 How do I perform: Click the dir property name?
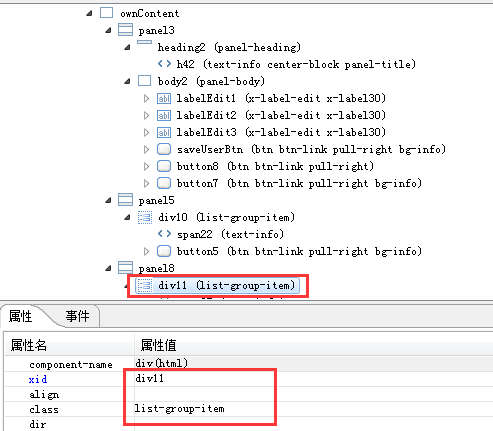38,424
